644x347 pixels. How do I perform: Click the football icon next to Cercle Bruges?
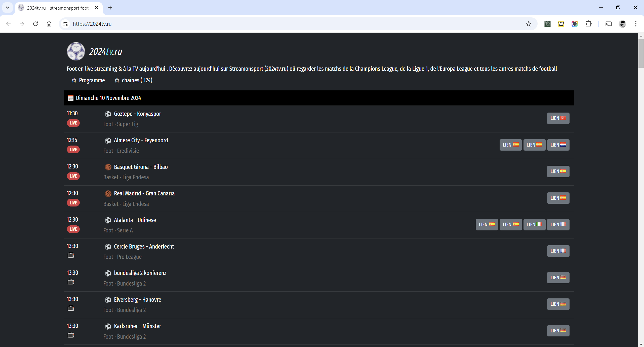click(x=108, y=247)
